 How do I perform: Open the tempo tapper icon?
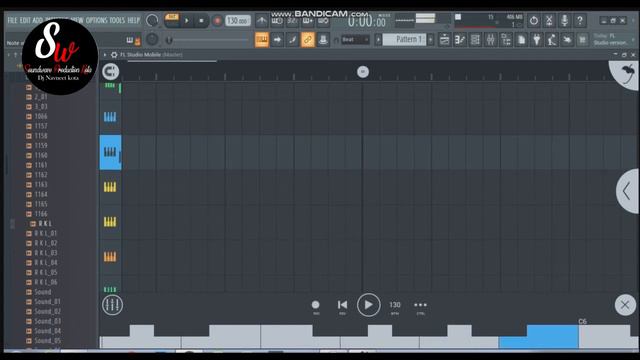[552, 40]
